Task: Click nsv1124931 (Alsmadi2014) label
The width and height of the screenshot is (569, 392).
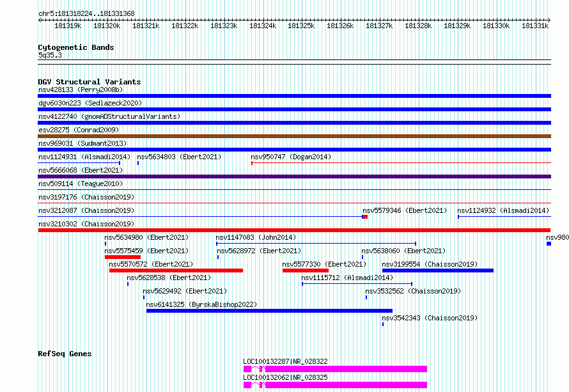Action: click(84, 157)
